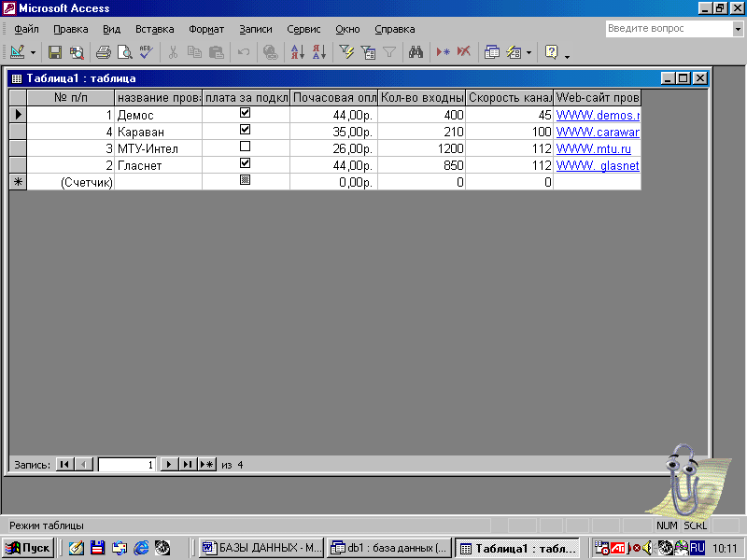Click the record number input field
The height and width of the screenshot is (560, 747).
click(x=127, y=464)
